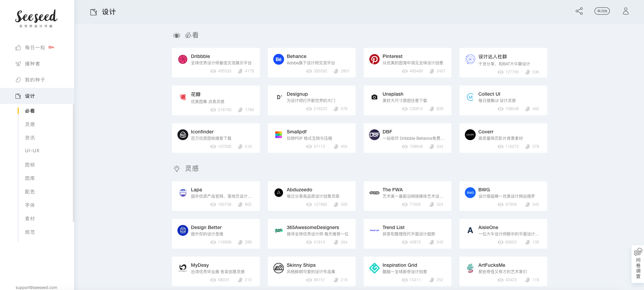
Task: Open the Pinterest card title
Action: (x=392, y=56)
